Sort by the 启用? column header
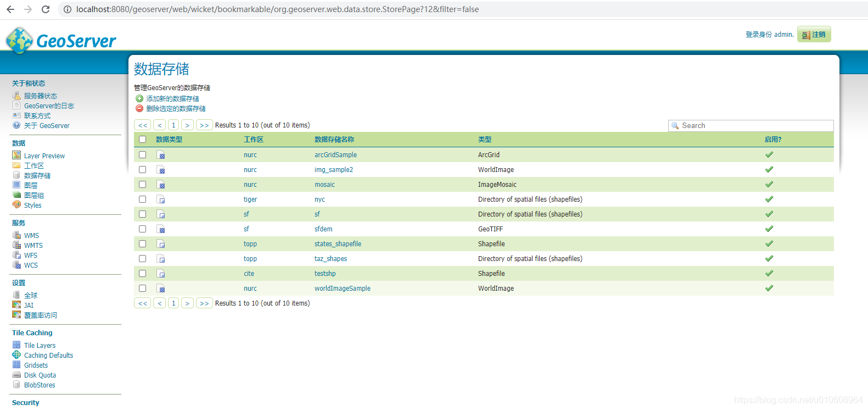The width and height of the screenshot is (868, 410). tap(773, 140)
